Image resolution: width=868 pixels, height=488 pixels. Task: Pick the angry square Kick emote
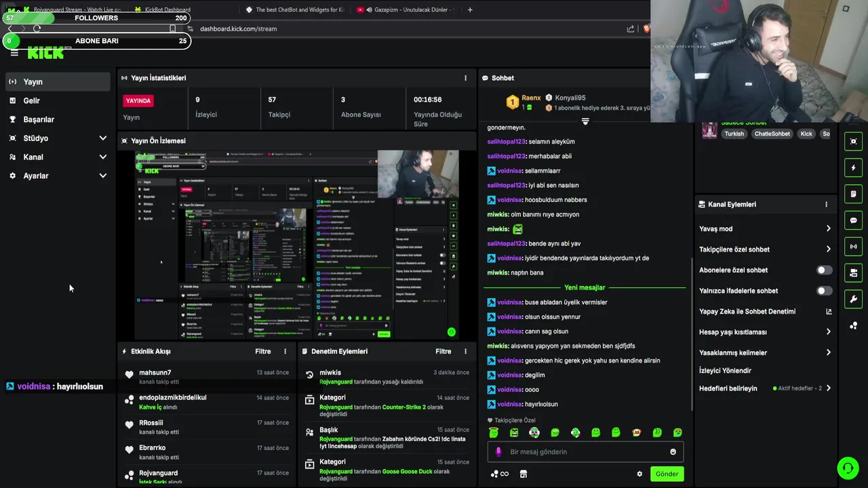tap(514, 433)
